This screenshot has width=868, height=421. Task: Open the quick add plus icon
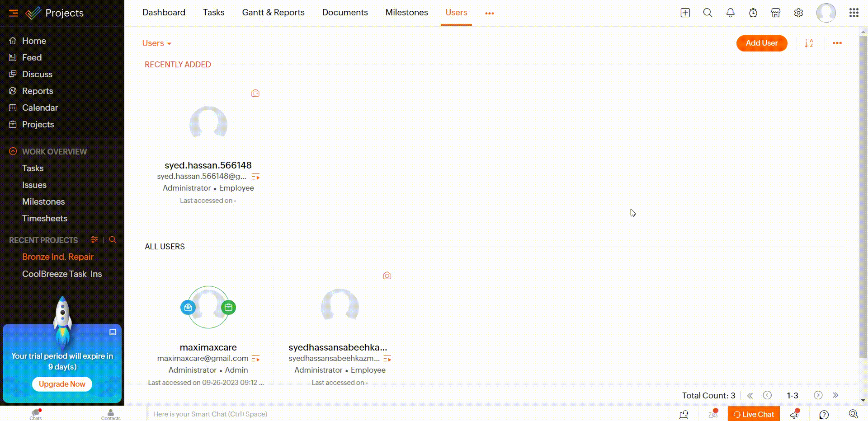click(685, 13)
